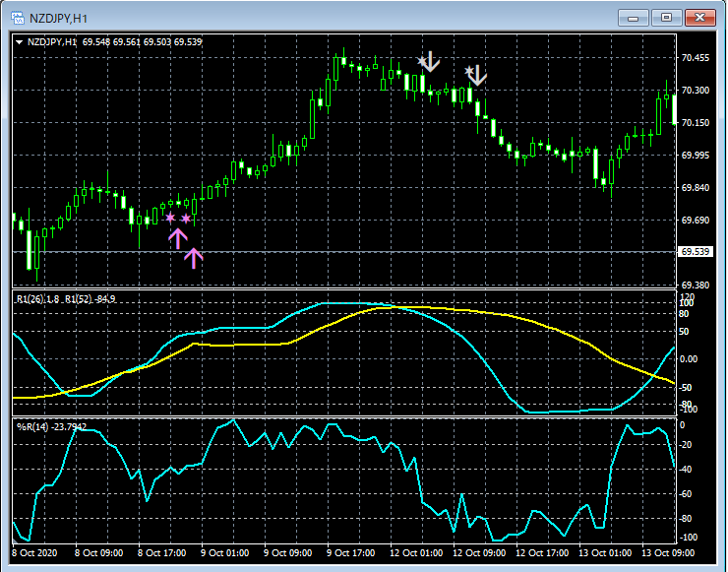Click the %R(14) -23.7942 indicator label

[51, 426]
